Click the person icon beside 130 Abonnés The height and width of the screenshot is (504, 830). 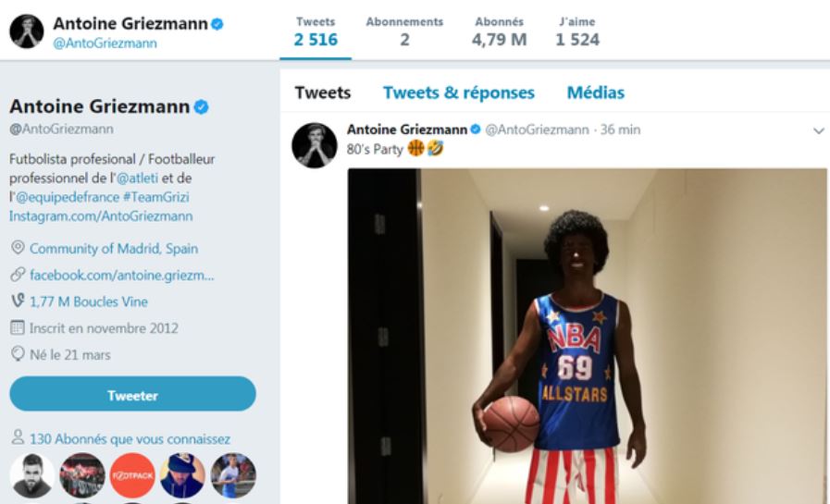coord(18,439)
